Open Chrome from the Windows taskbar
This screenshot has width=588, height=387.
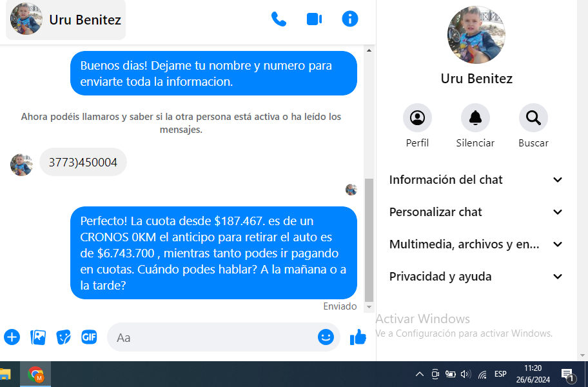pyautogui.click(x=35, y=375)
